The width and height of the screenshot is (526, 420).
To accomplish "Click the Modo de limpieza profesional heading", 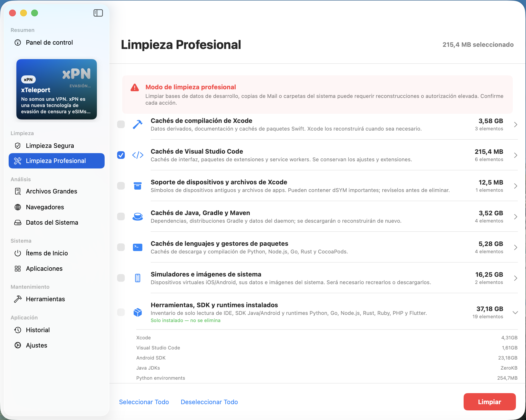I will [x=191, y=87].
